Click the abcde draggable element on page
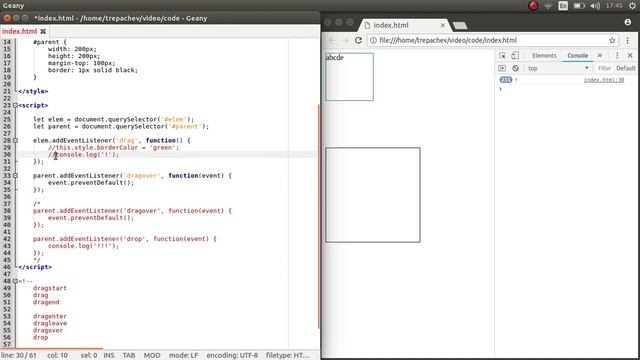This screenshot has height=360, width=640. click(x=349, y=77)
